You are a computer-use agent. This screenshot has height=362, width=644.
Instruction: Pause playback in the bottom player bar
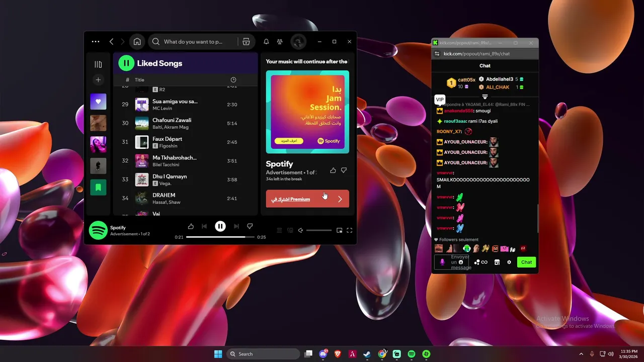pos(220,226)
